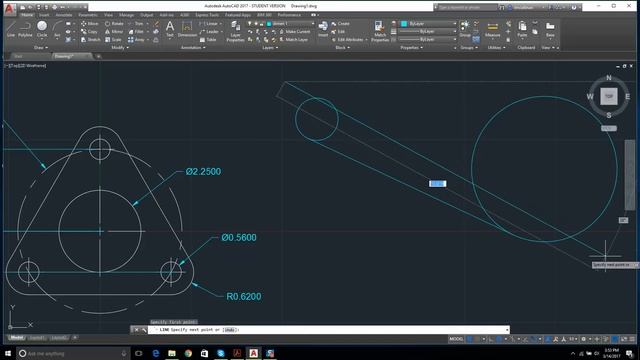640x360 pixels.
Task: Open Chrome from the taskbar
Action: pos(188,353)
